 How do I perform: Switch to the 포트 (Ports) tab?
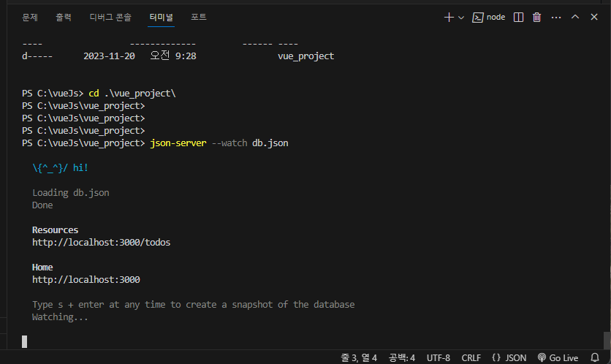pyautogui.click(x=198, y=17)
